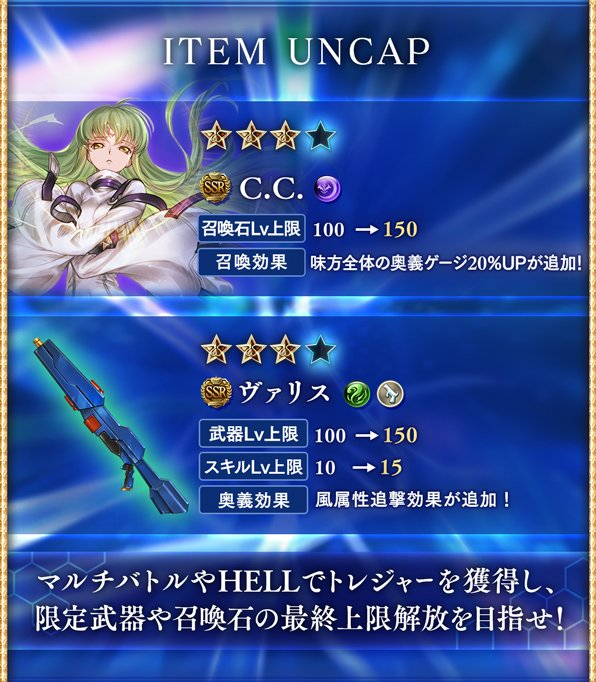Click the dark element icon beside C.C.
The height and width of the screenshot is (682, 596).
(x=327, y=190)
